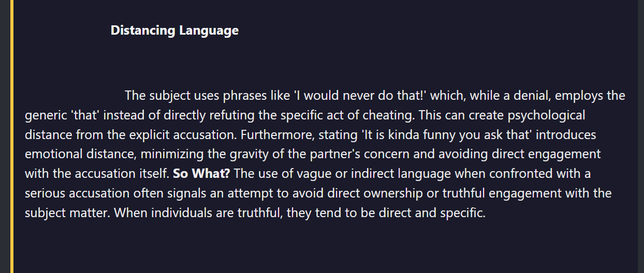Click the quote 'I would never do that!'
This screenshot has height=273, width=644.
click(360, 96)
